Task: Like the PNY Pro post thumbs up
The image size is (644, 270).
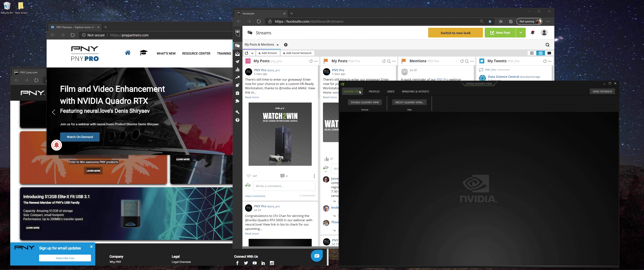Action: pyautogui.click(x=326, y=159)
